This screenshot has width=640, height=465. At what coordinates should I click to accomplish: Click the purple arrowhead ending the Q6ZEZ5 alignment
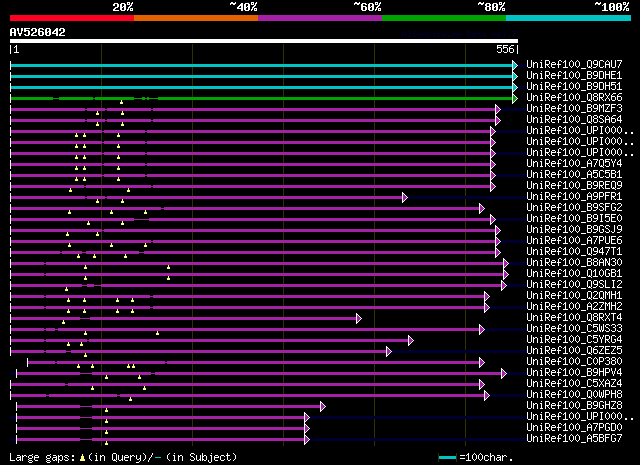(x=389, y=352)
